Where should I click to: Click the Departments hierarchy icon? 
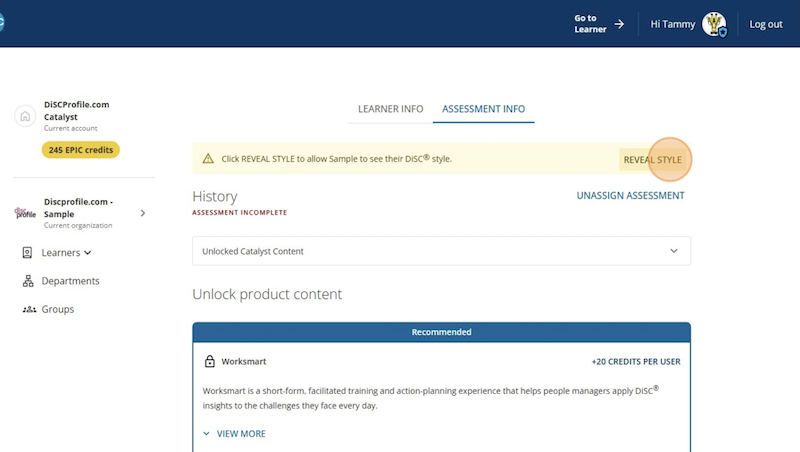(x=28, y=281)
